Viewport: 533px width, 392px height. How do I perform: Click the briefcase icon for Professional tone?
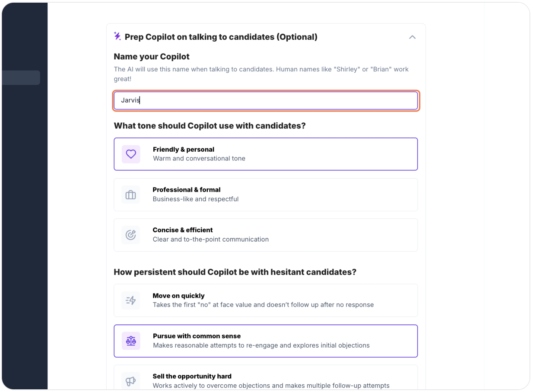[x=131, y=195]
